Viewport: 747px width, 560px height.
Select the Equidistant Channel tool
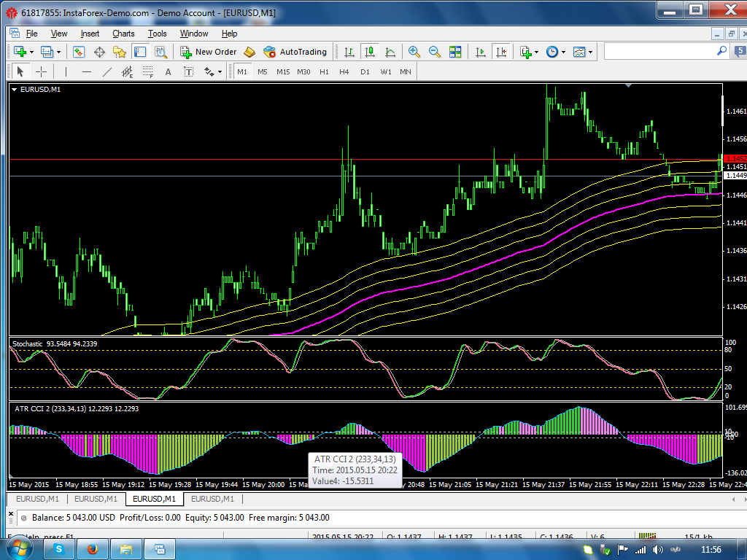(x=127, y=72)
